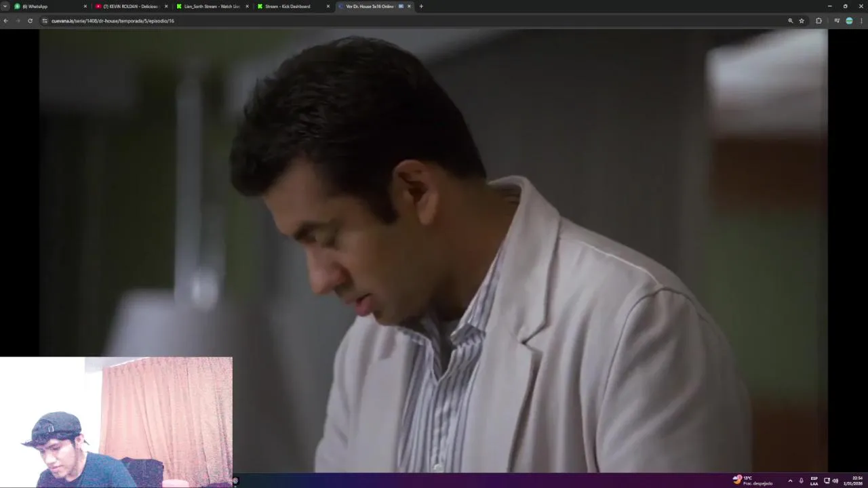Open the volume speaker tray icon
Screen dimensions: 868x488
pos(835,481)
